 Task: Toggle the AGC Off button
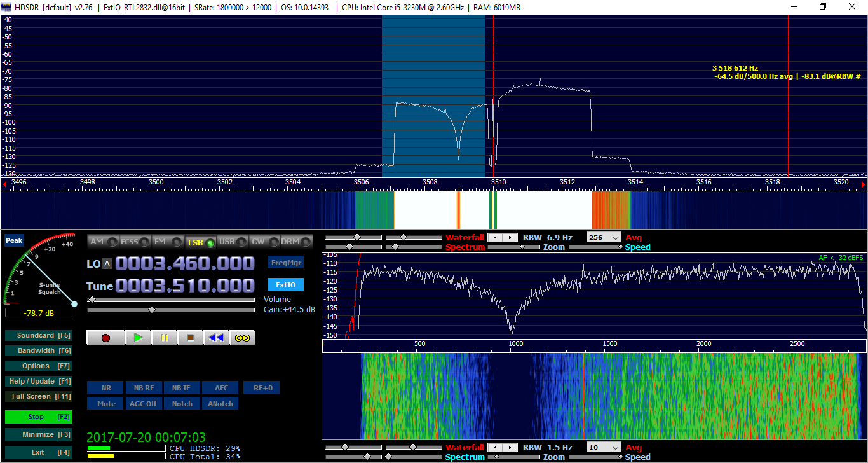click(x=143, y=404)
